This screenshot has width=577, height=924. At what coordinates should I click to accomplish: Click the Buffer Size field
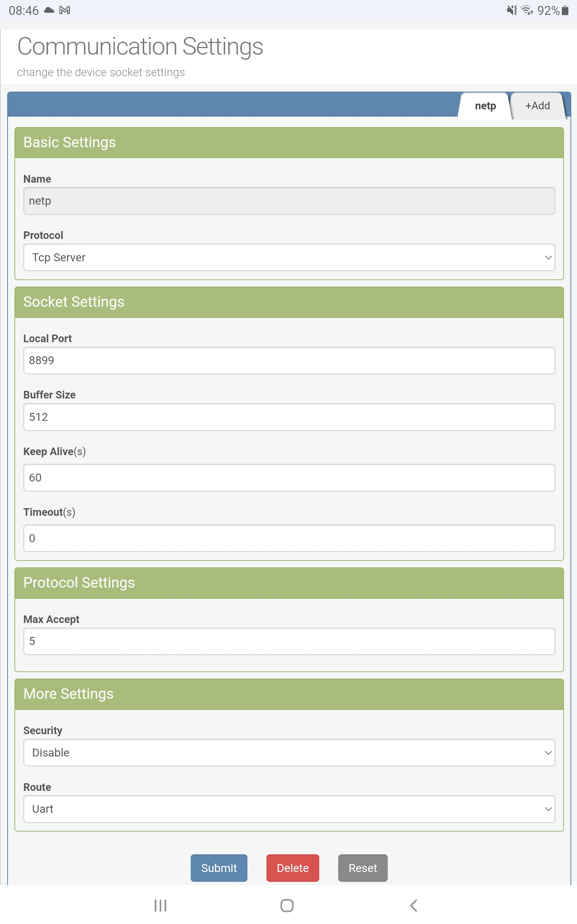(x=289, y=417)
